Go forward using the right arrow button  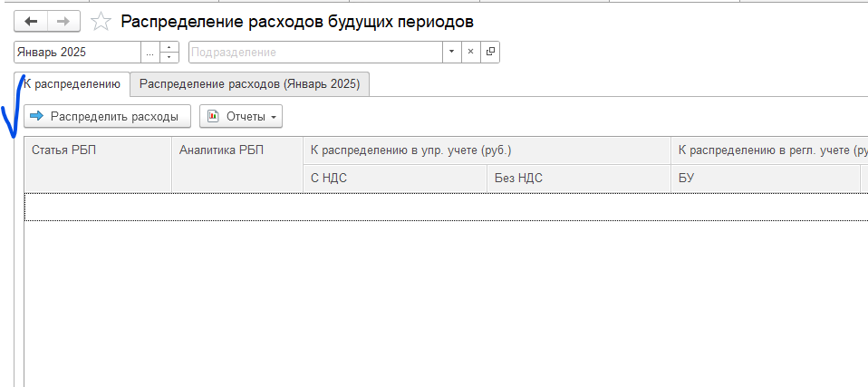click(63, 21)
